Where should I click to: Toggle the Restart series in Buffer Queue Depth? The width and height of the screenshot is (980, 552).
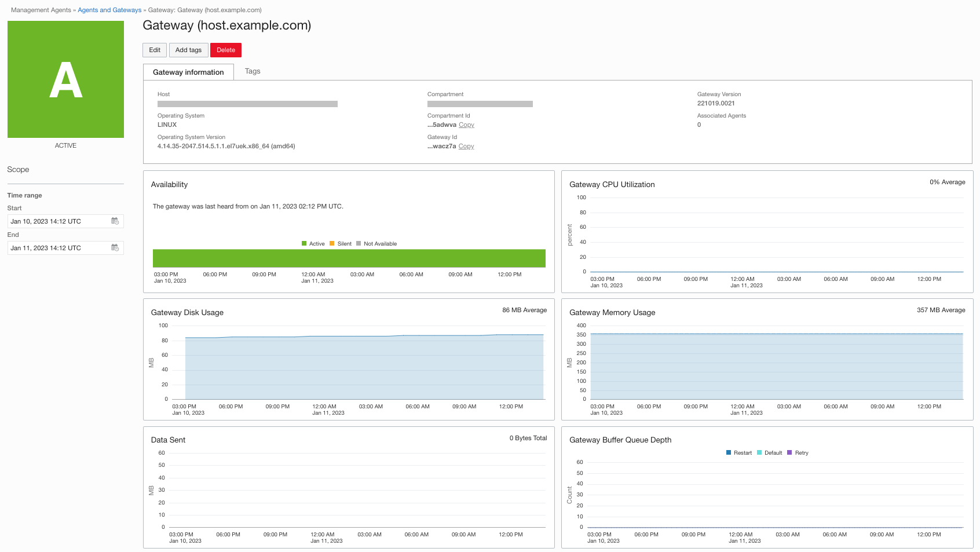[739, 453]
